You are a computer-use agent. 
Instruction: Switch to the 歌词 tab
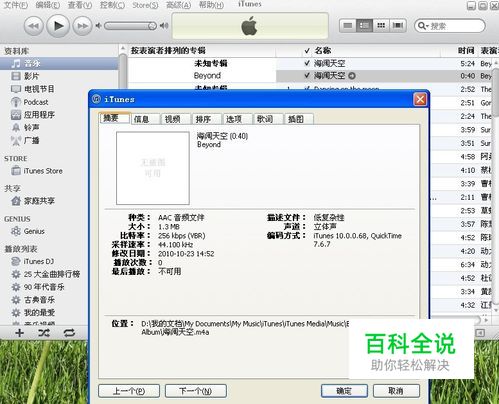click(268, 119)
